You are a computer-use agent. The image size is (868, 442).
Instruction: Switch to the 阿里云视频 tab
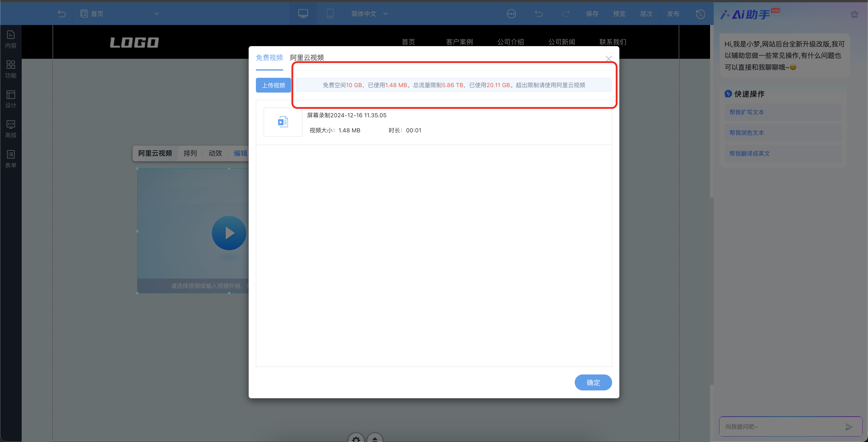point(307,58)
